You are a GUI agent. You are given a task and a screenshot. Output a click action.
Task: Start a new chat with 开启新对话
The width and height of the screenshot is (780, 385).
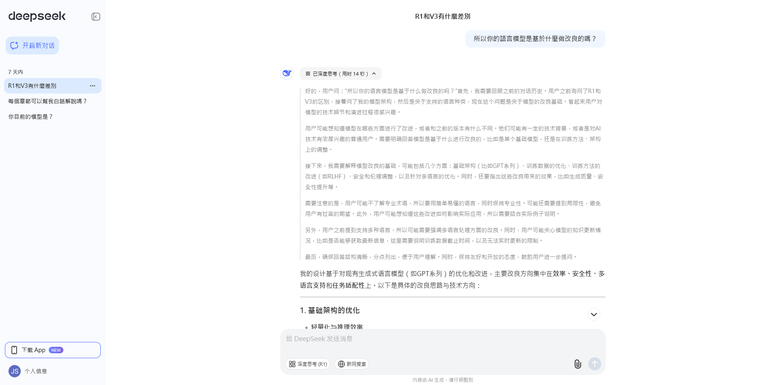point(32,45)
